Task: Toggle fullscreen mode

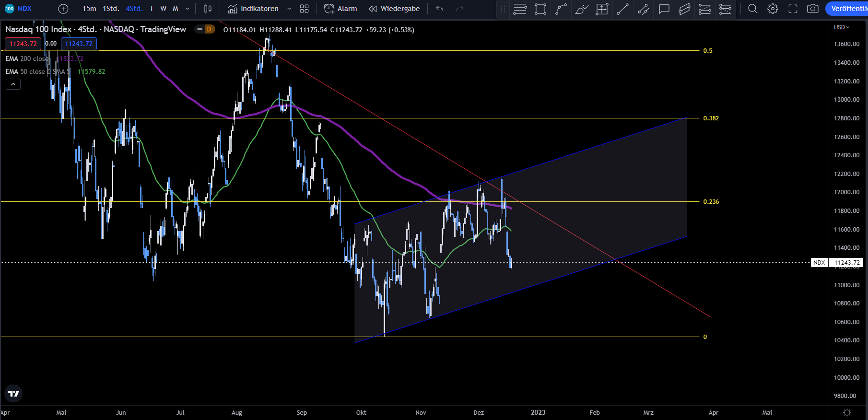Action: [793, 9]
